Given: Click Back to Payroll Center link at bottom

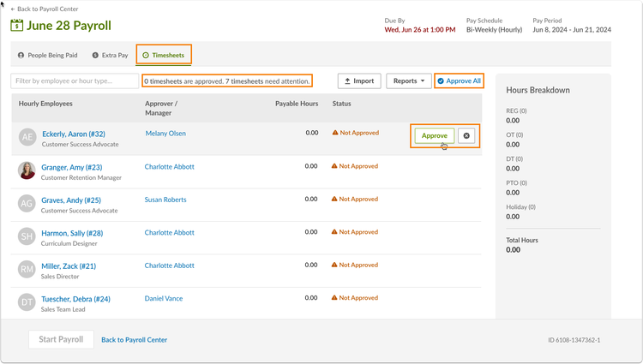Looking at the screenshot, I should tap(134, 340).
